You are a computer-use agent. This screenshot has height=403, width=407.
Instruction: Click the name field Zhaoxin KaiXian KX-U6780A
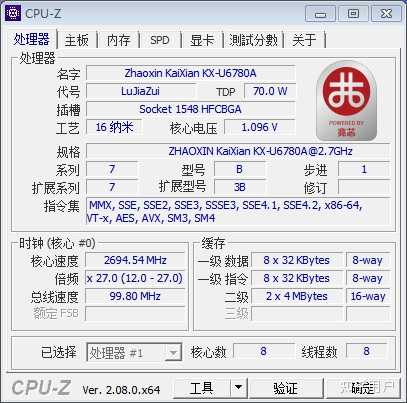191,73
